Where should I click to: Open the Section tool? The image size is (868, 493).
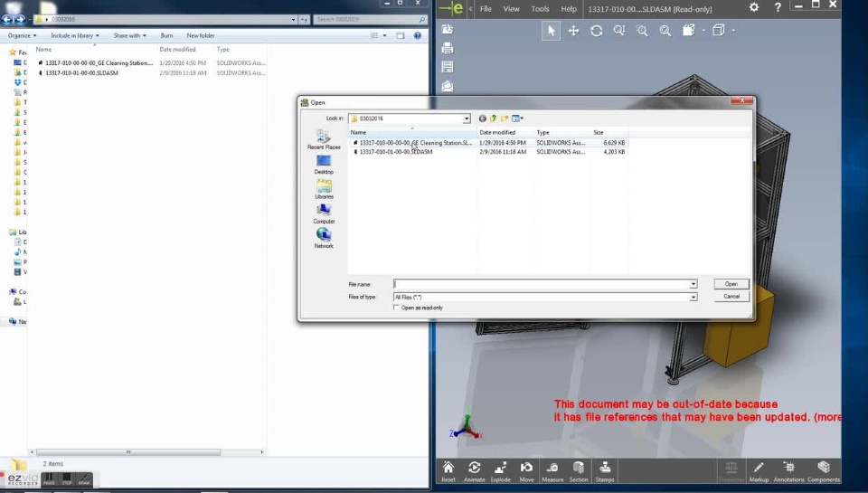[x=579, y=471]
